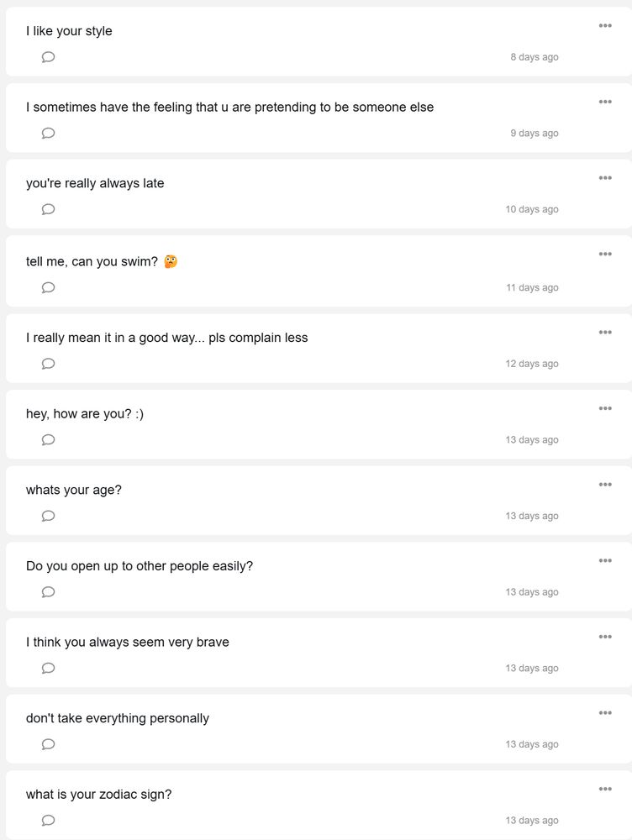Click reply icon under 'open up to other people'
The width and height of the screenshot is (632, 840).
tap(49, 592)
